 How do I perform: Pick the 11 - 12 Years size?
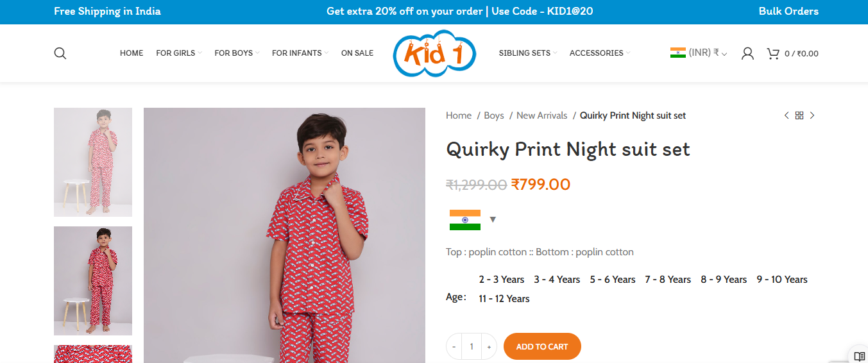(504, 299)
